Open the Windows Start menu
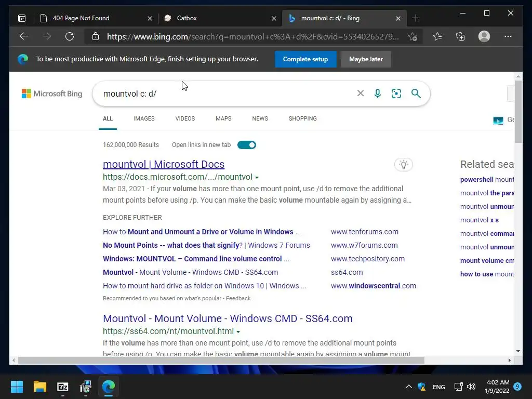This screenshot has width=532, height=399. [x=17, y=387]
